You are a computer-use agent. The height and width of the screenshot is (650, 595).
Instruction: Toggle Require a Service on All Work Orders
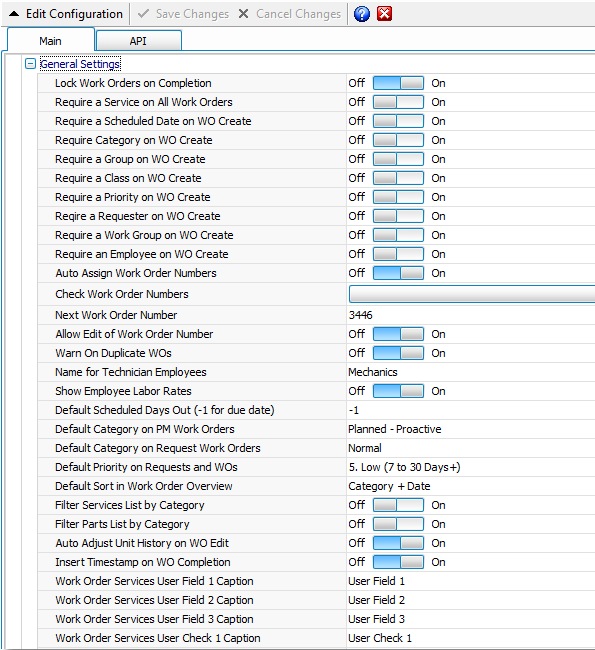click(x=398, y=102)
